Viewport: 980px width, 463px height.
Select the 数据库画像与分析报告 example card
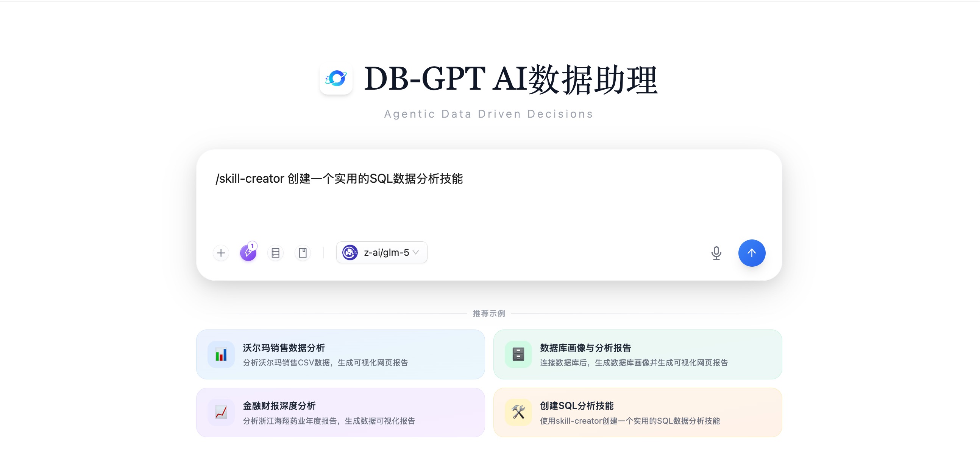tap(638, 354)
